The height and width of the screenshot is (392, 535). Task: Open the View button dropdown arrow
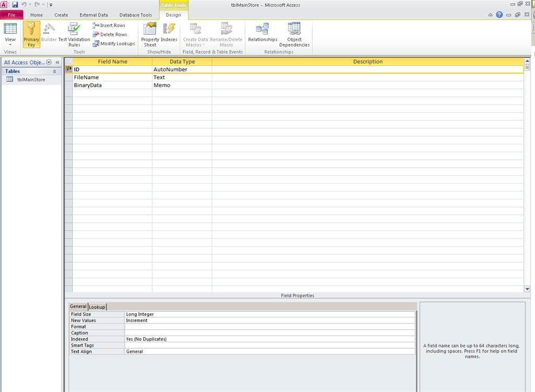[x=10, y=45]
